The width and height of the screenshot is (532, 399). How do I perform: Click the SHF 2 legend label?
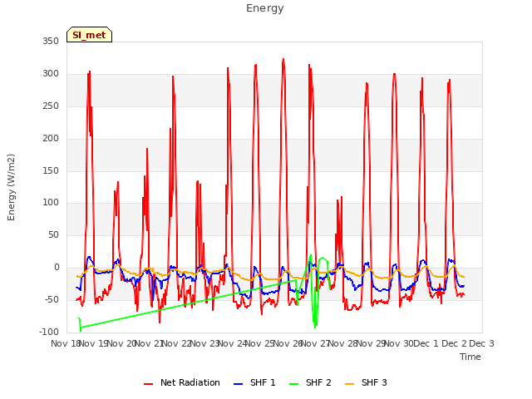[x=318, y=382]
